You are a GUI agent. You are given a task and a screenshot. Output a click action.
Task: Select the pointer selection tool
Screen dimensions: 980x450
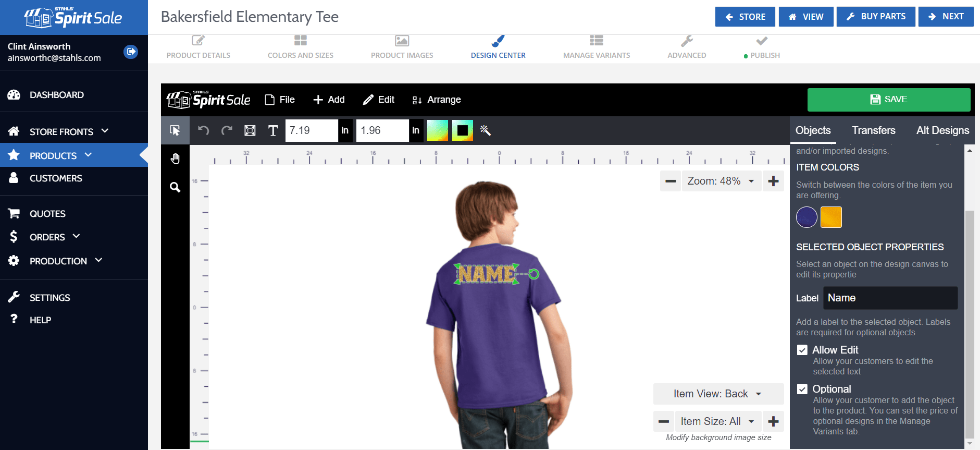point(175,130)
